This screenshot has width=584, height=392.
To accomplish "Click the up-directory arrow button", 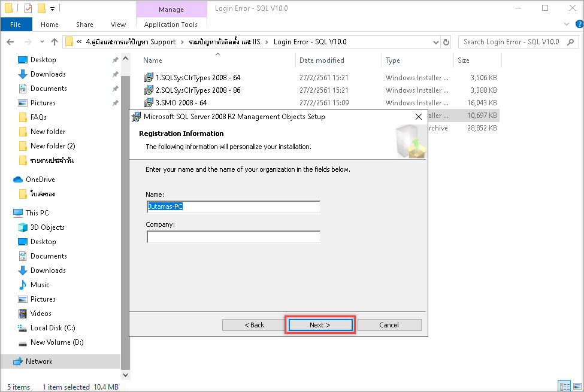I will pos(55,42).
